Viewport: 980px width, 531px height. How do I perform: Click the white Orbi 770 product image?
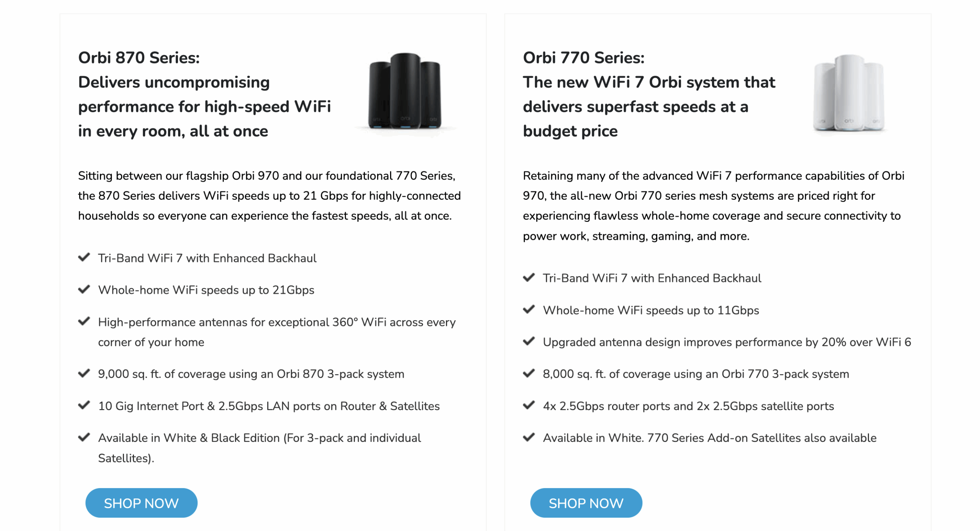tap(848, 93)
